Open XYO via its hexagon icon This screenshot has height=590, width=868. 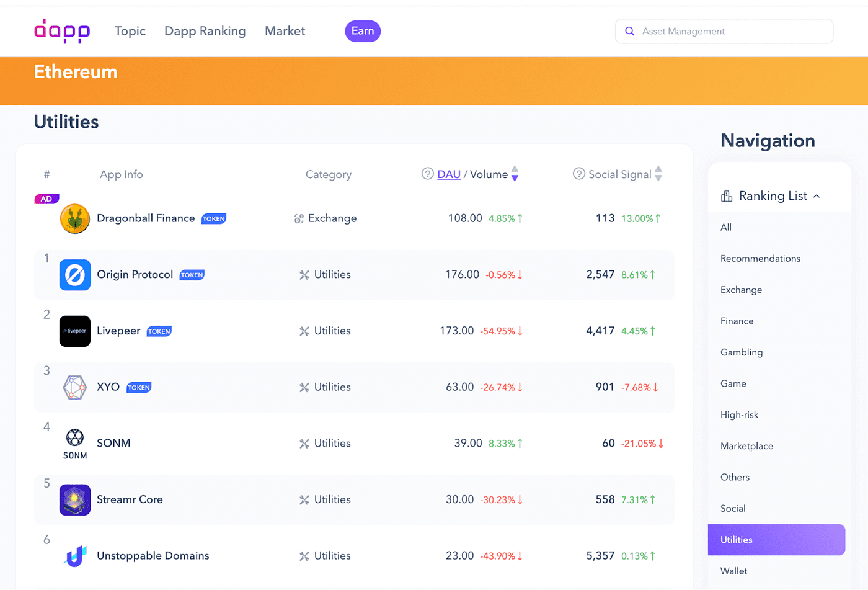click(x=74, y=387)
